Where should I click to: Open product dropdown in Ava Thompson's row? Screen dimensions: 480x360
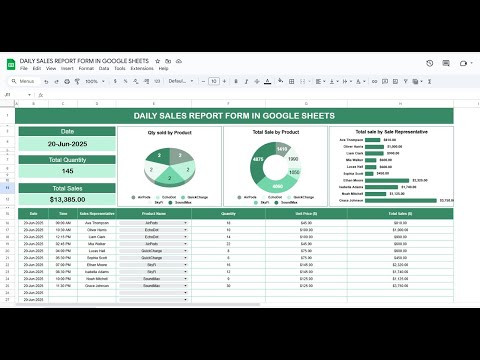click(x=185, y=223)
